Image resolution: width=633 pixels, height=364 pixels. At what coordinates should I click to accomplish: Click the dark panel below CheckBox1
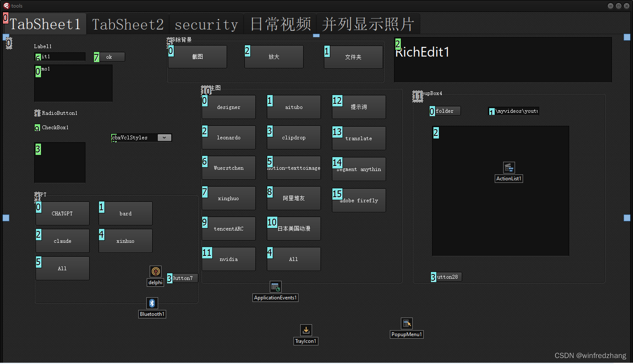[x=60, y=163]
